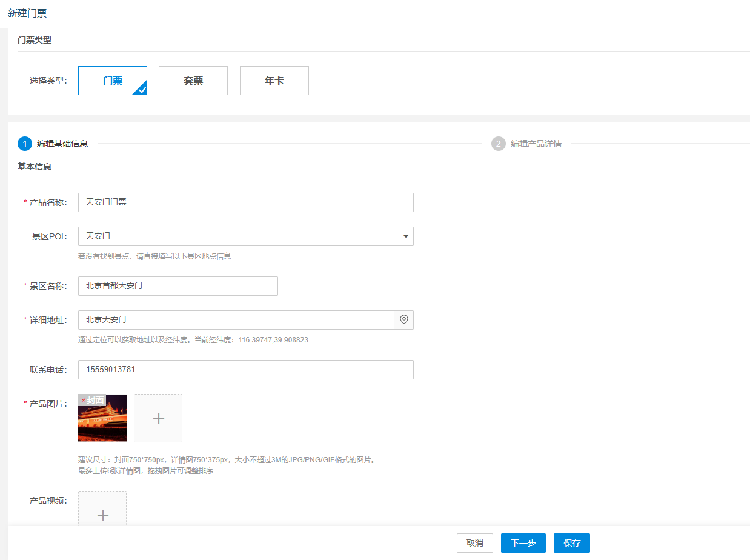Screen dimensions: 750x560
Task: Focus the 联系电话 input field
Action: click(x=246, y=370)
